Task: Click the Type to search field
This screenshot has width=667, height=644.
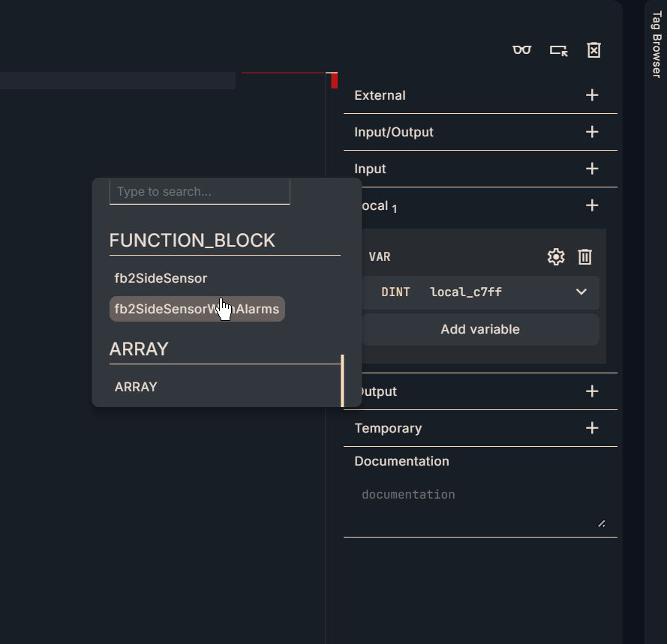Action: point(200,192)
